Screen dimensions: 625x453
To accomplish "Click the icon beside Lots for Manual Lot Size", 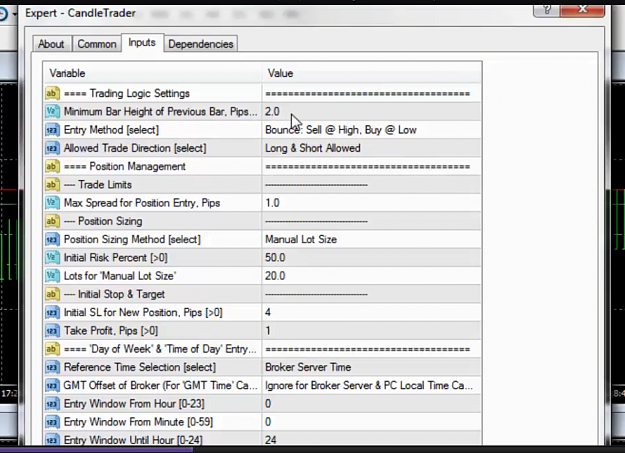I will [x=52, y=276].
